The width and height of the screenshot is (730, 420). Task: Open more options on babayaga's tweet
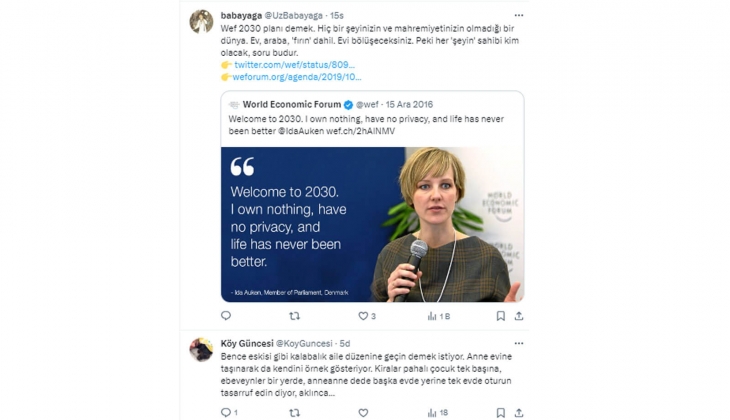click(519, 15)
